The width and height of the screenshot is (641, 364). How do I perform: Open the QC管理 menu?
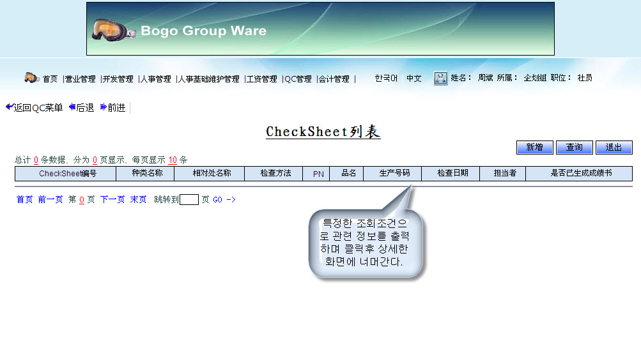298,79
